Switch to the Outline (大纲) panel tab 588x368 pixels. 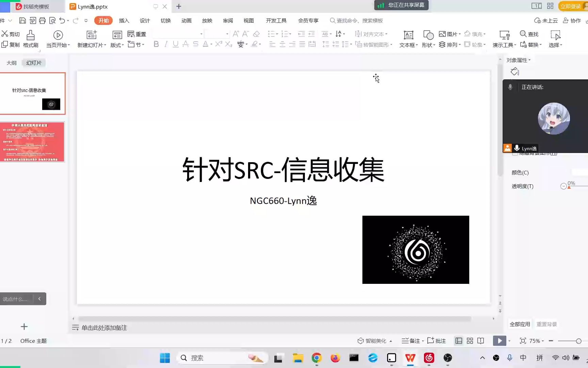tap(12, 63)
